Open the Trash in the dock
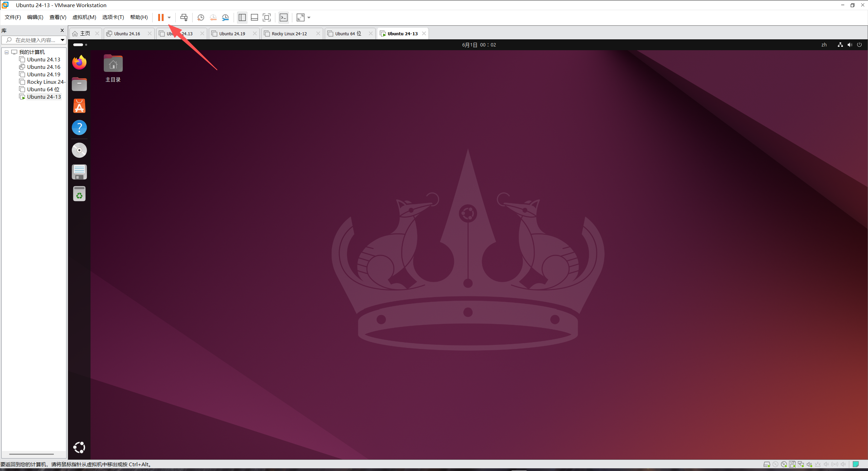Screen dimensions: 868x471 (x=79, y=194)
